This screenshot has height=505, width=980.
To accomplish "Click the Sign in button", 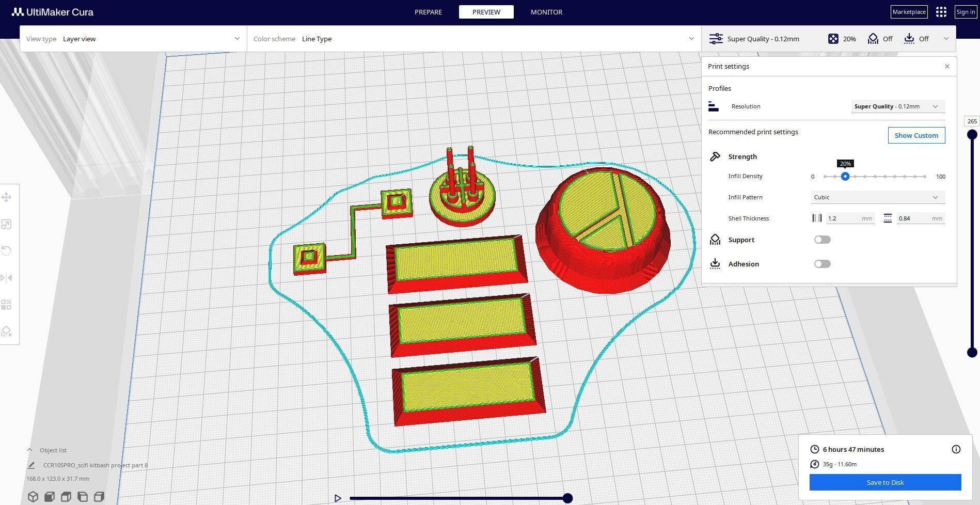I will tap(966, 12).
